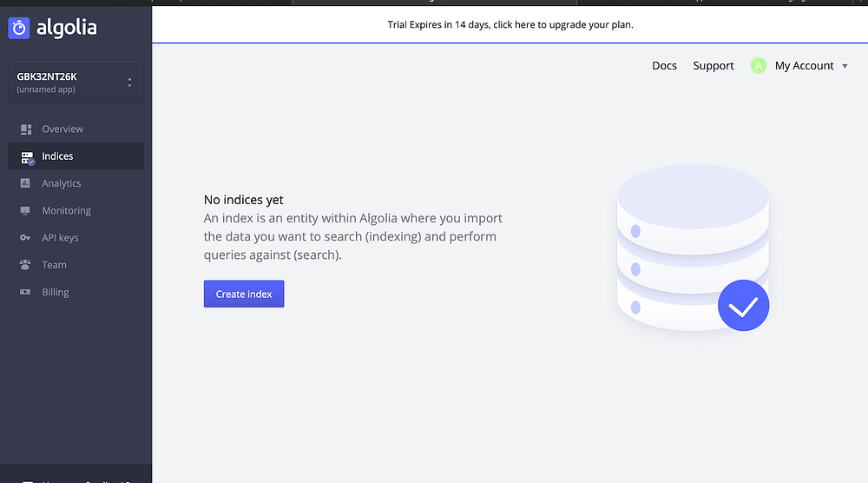The width and height of the screenshot is (868, 483).
Task: Go to the Overview menu item
Action: pos(62,129)
